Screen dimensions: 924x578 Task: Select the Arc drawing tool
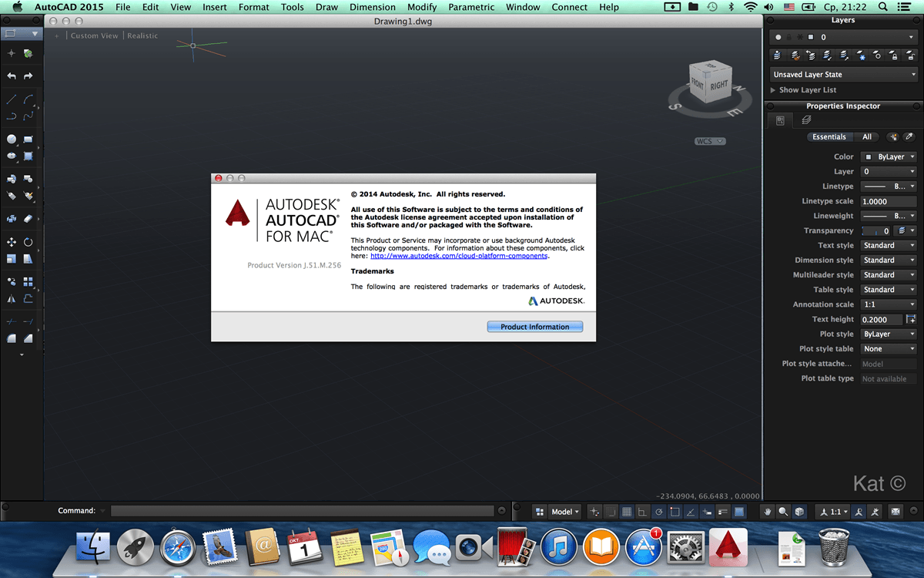point(28,99)
